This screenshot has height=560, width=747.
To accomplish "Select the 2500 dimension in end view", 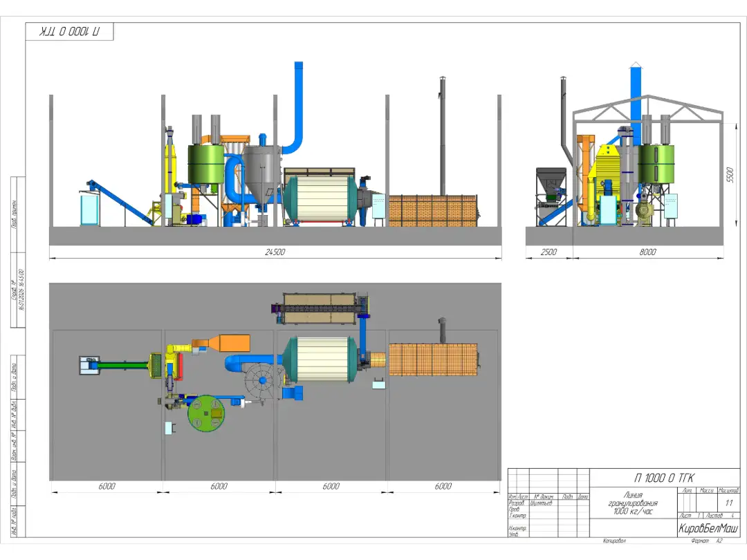I will pos(548,252).
